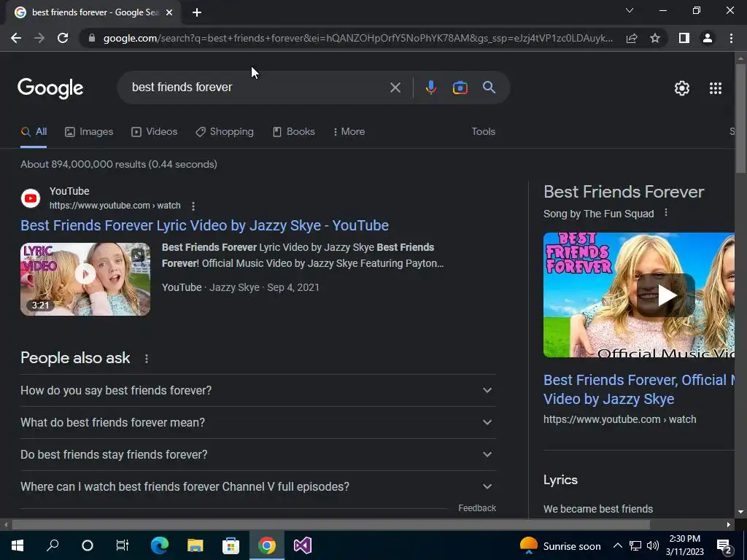Open the Sunrise soon weather widget
Viewport: 747px width, 560px height.
pyautogui.click(x=560, y=545)
